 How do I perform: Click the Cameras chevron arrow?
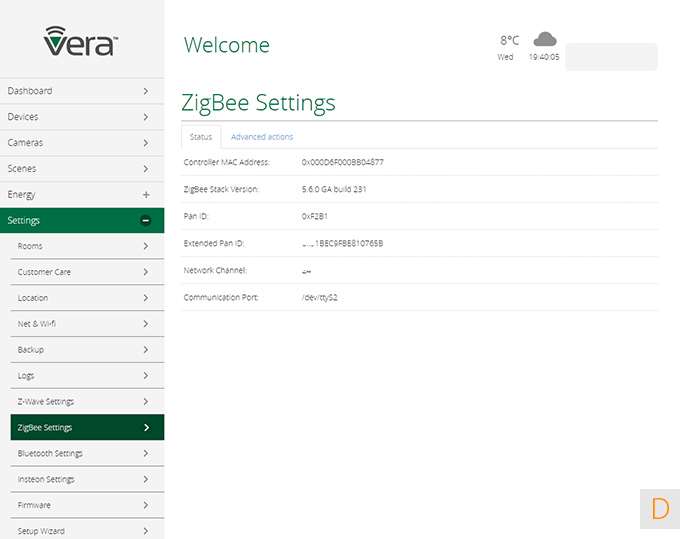click(x=146, y=143)
